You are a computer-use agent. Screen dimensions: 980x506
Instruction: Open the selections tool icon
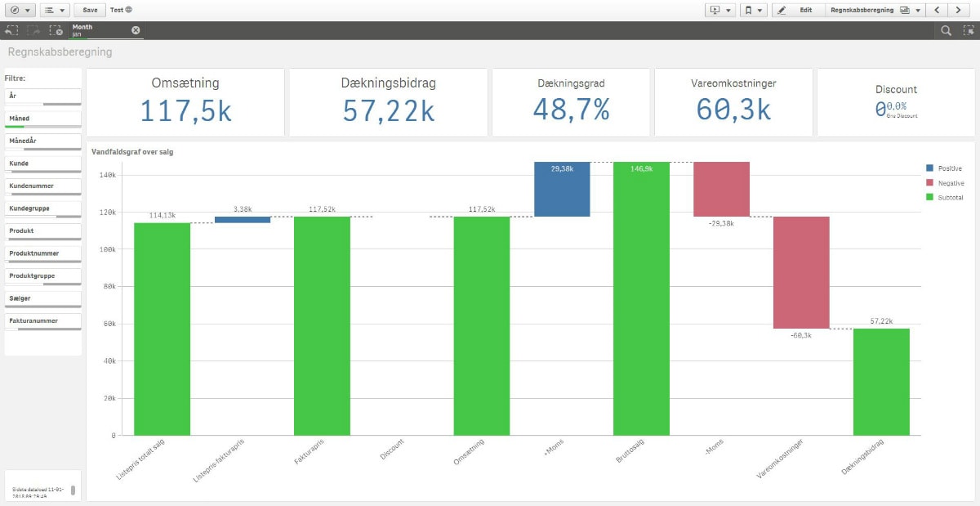968,30
